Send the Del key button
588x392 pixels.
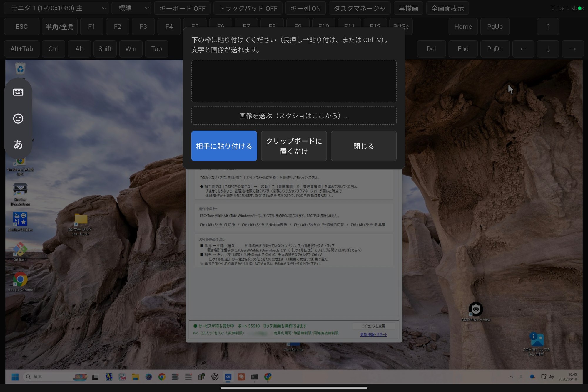(x=431, y=49)
